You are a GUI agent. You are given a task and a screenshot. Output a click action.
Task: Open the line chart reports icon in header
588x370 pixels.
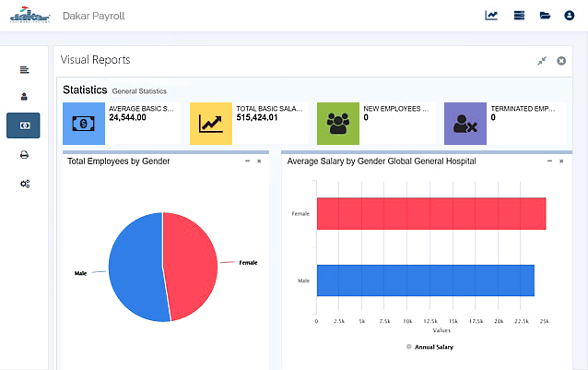[x=491, y=16]
